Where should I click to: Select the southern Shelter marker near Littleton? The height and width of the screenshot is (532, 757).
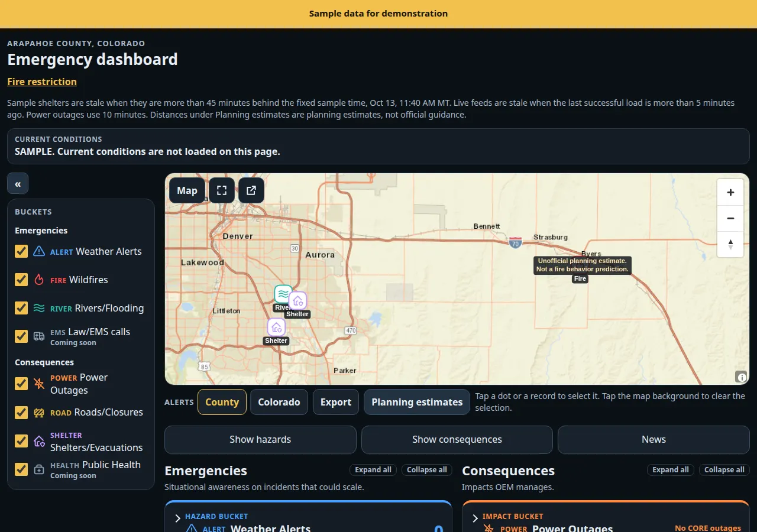tap(276, 327)
